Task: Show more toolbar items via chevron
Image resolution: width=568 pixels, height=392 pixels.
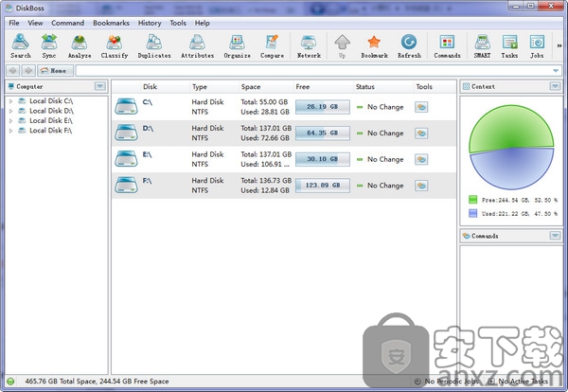Action: point(559,45)
